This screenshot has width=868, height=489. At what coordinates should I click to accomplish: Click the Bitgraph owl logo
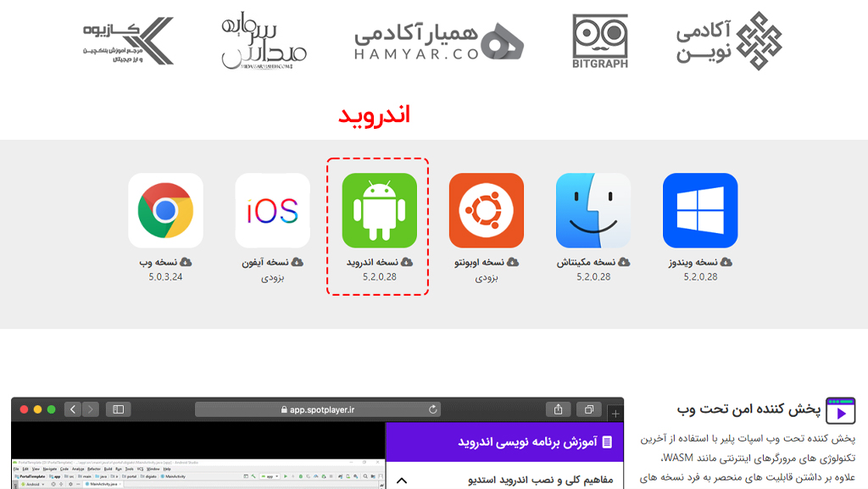[x=600, y=41]
